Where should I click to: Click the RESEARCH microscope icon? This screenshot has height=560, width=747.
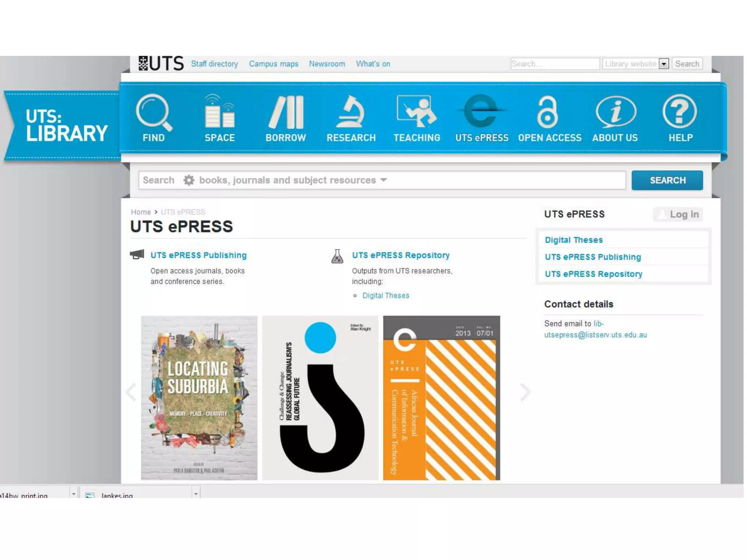(351, 112)
